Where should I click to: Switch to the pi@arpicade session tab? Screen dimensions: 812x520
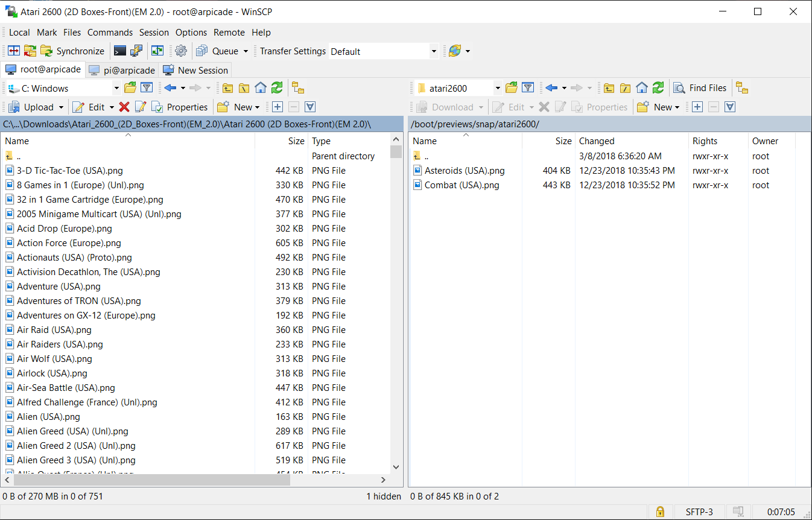click(122, 70)
